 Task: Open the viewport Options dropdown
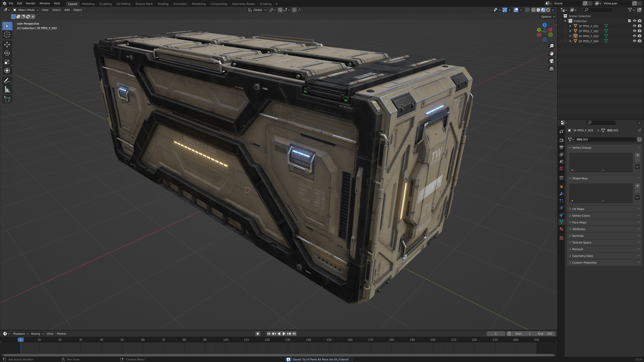(548, 16)
